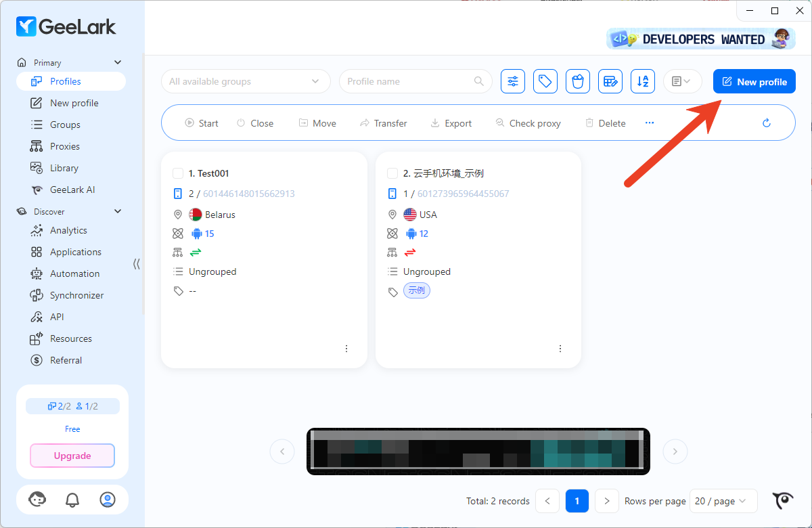The width and height of the screenshot is (812, 528).
Task: Collapse the sidebar with double-chevron
Action: pos(137,264)
